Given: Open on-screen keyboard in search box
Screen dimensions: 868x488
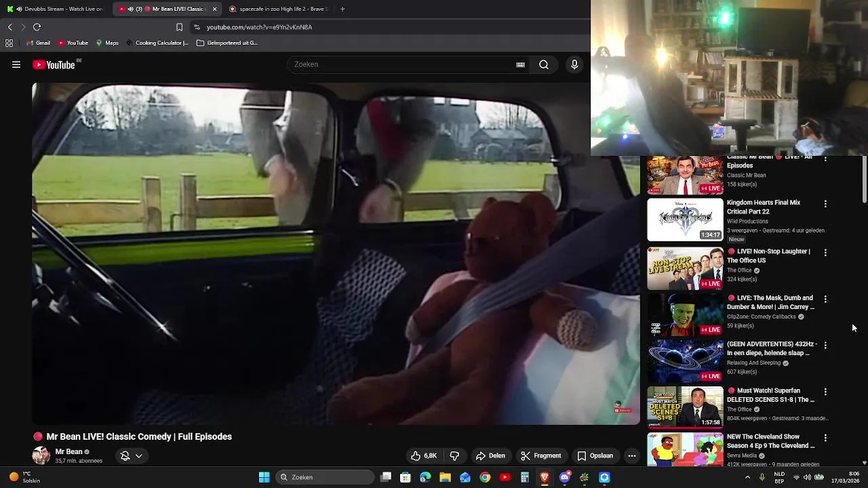Looking at the screenshot, I should coord(520,65).
